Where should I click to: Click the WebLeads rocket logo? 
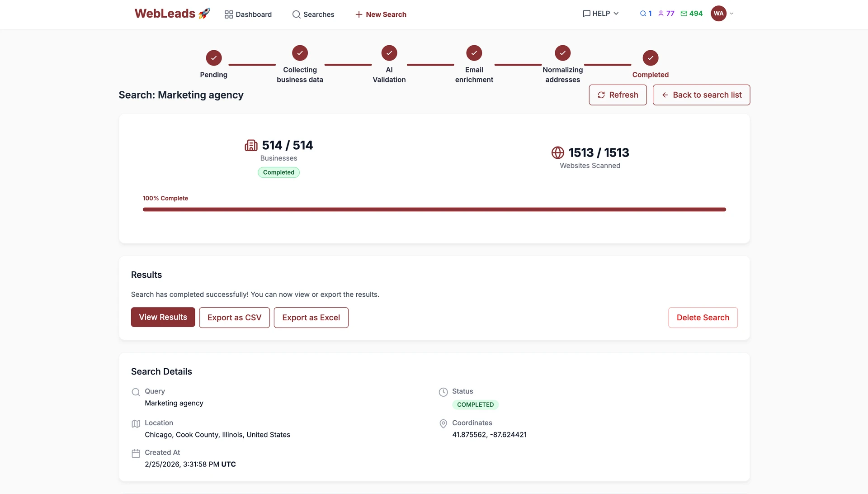pyautogui.click(x=172, y=14)
